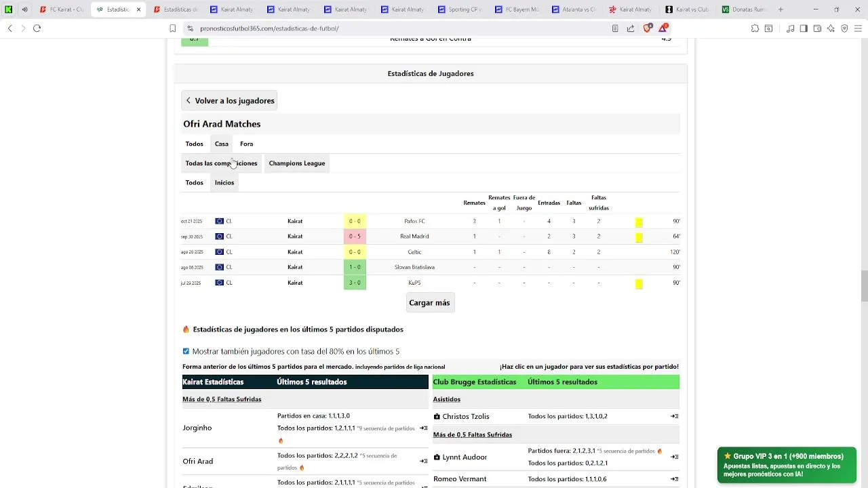Switch to the Donatas Rum browser tab

click(x=745, y=9)
